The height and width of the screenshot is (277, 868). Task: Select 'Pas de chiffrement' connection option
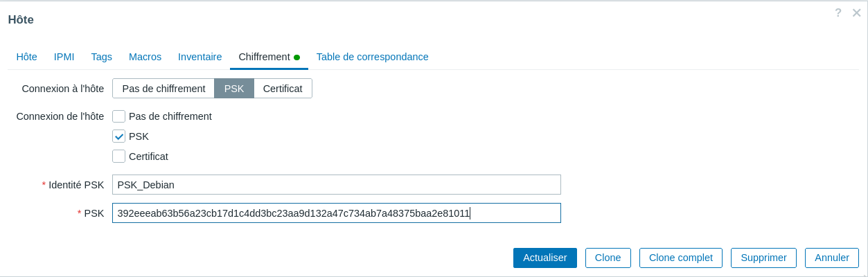(x=163, y=89)
